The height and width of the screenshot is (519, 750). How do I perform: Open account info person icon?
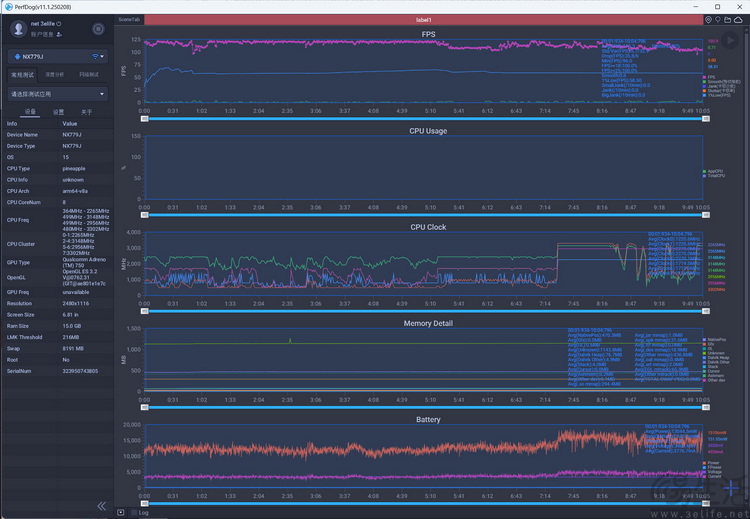tap(59, 34)
